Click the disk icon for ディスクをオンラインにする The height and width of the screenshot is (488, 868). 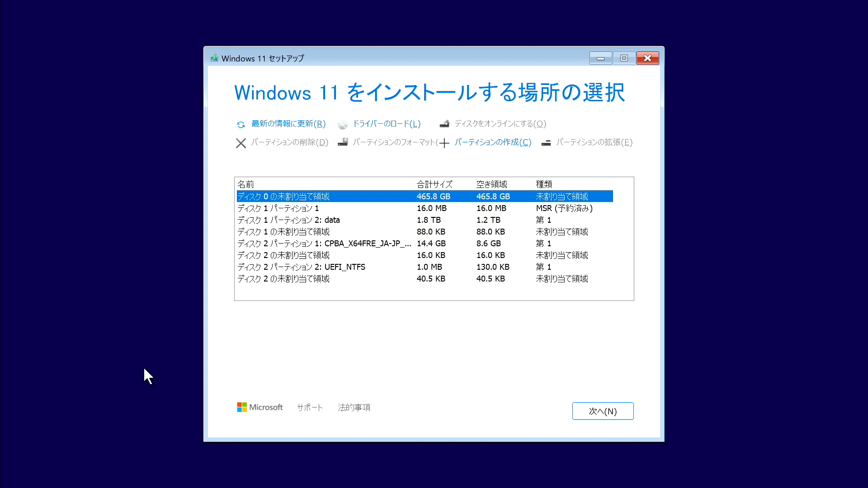click(x=444, y=124)
